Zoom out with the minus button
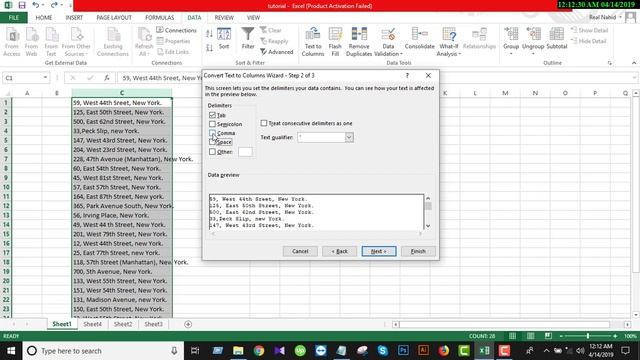 [x=561, y=336]
